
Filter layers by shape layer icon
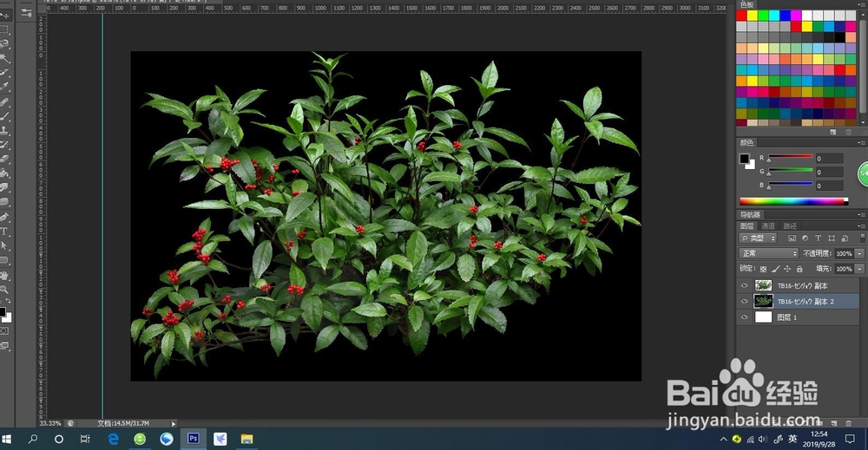click(x=832, y=238)
